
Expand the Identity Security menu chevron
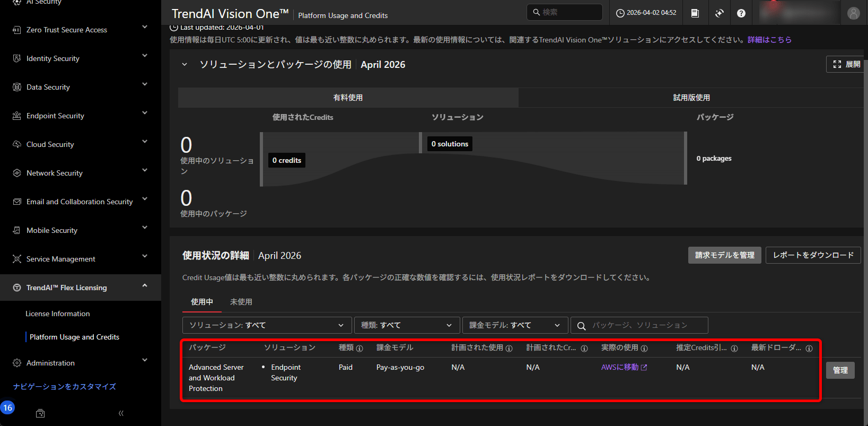pyautogui.click(x=145, y=56)
